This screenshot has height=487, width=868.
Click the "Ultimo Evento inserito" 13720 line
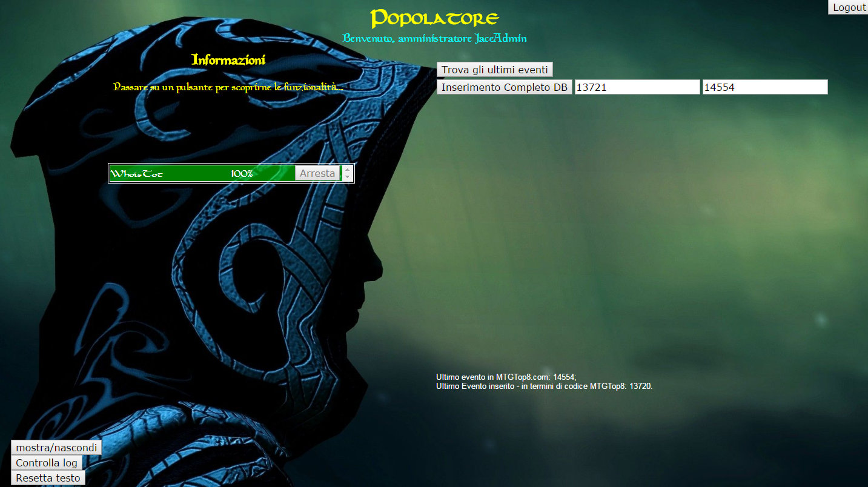coord(544,386)
